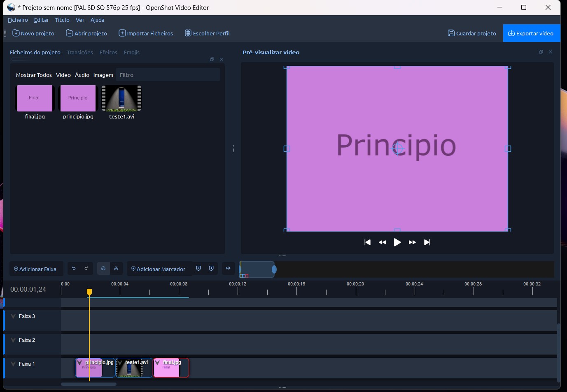Click the timeline zoom slider right handle
The image size is (567, 392).
[x=274, y=269]
